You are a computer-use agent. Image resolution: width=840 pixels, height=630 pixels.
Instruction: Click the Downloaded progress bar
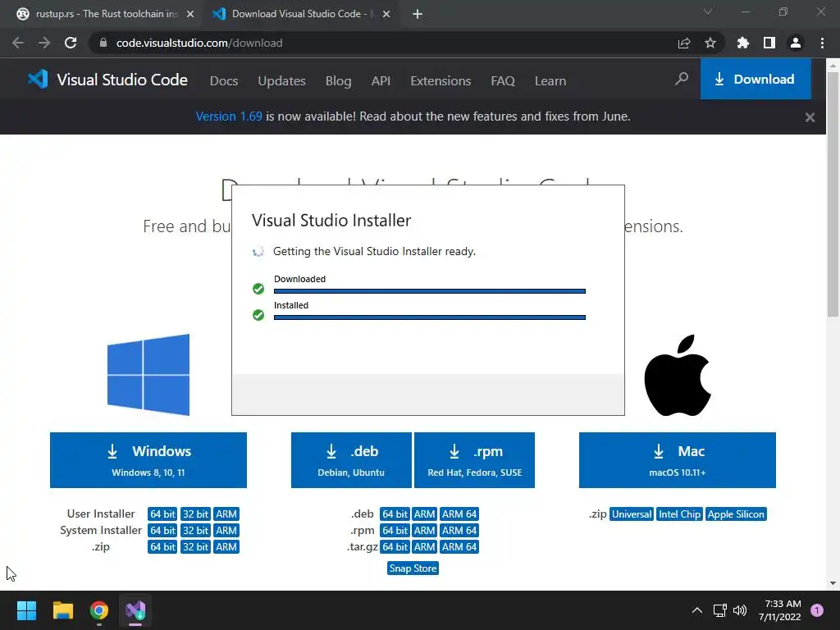click(430, 291)
